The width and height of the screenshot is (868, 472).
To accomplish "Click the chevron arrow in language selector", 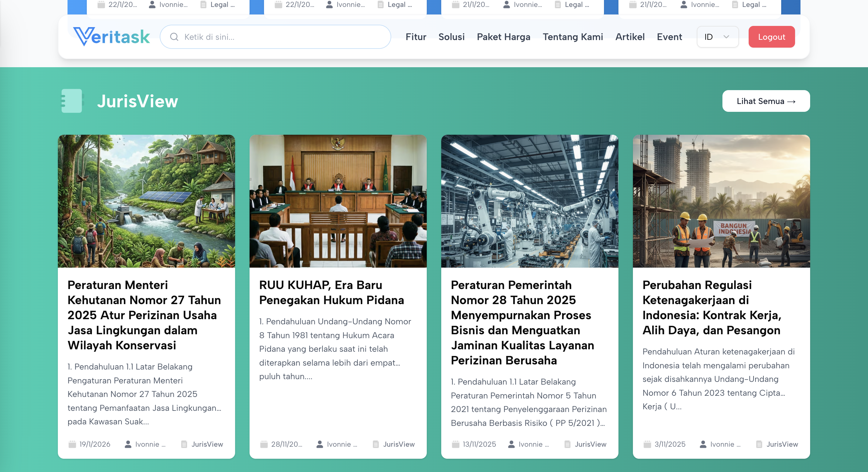I will pyautogui.click(x=726, y=37).
